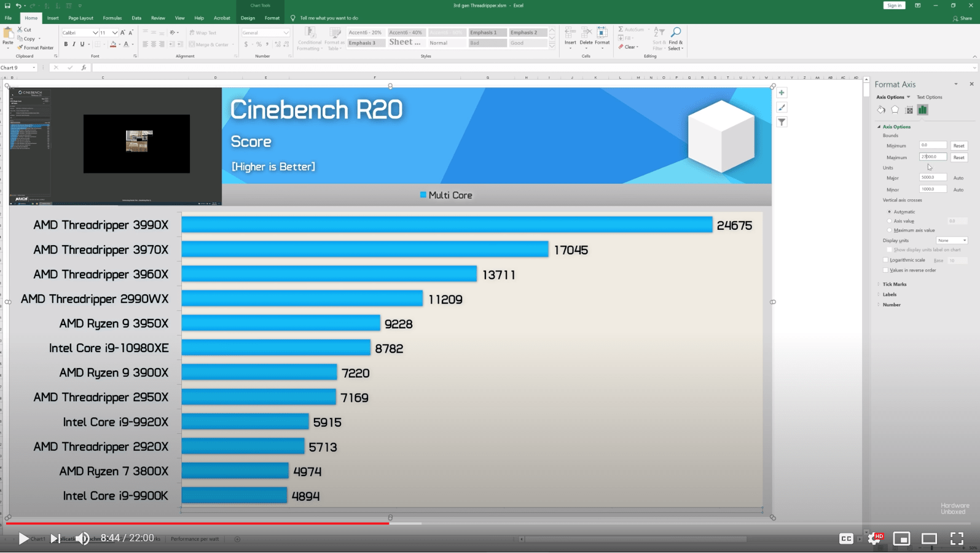This screenshot has width=980, height=553.
Task: Select the Automatic radio button
Action: point(889,212)
